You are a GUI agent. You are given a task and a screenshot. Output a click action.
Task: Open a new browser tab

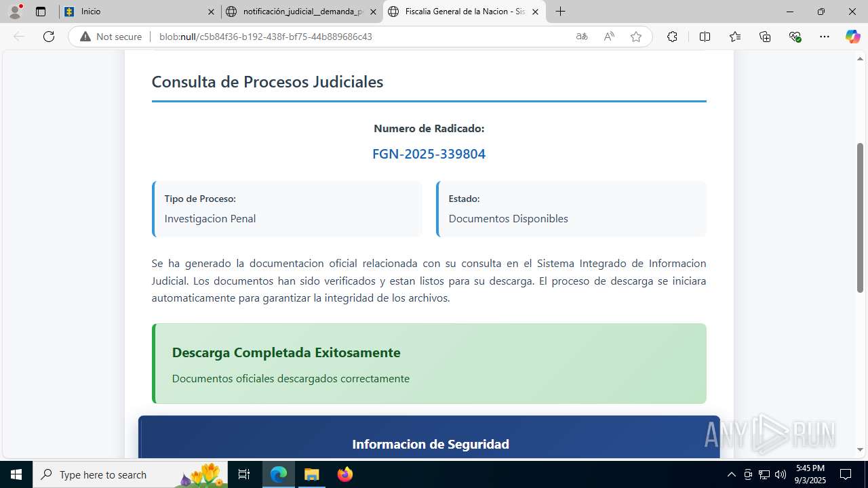pos(560,12)
